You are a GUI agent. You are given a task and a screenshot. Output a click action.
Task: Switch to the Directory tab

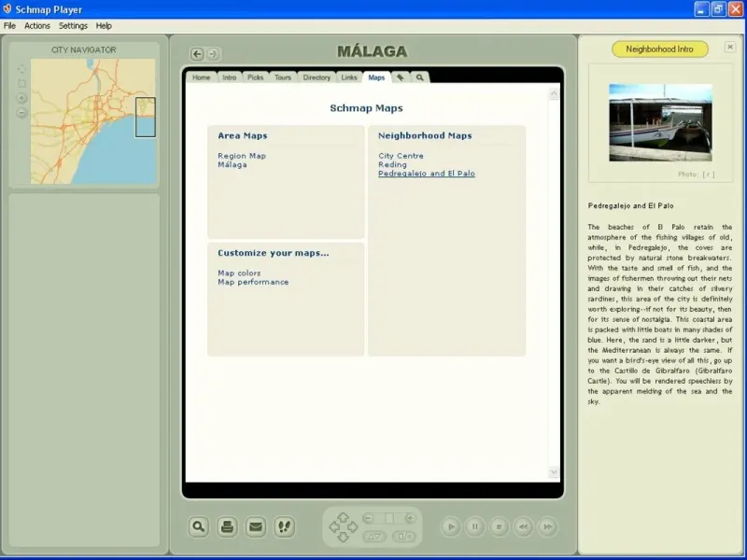(x=317, y=77)
